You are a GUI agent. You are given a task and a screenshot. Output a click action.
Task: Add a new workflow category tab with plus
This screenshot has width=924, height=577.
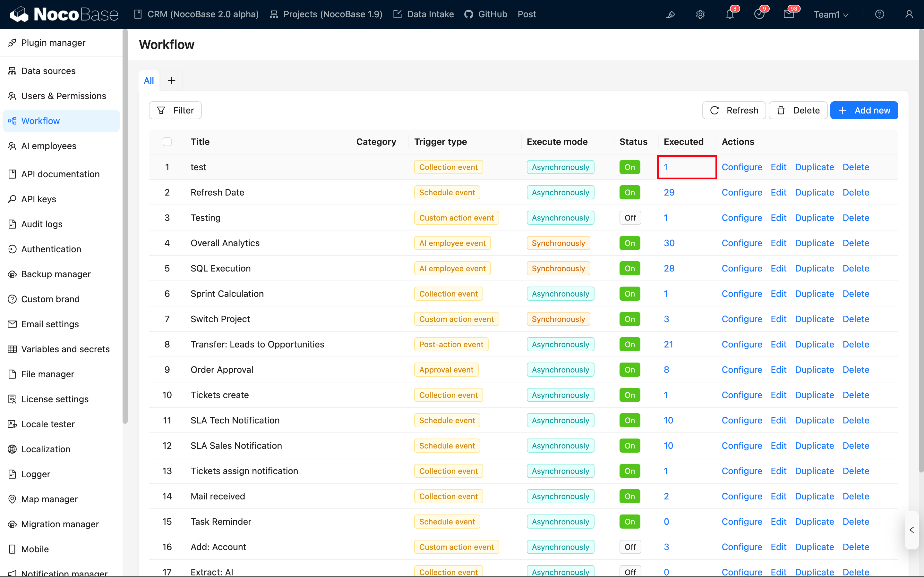point(171,80)
